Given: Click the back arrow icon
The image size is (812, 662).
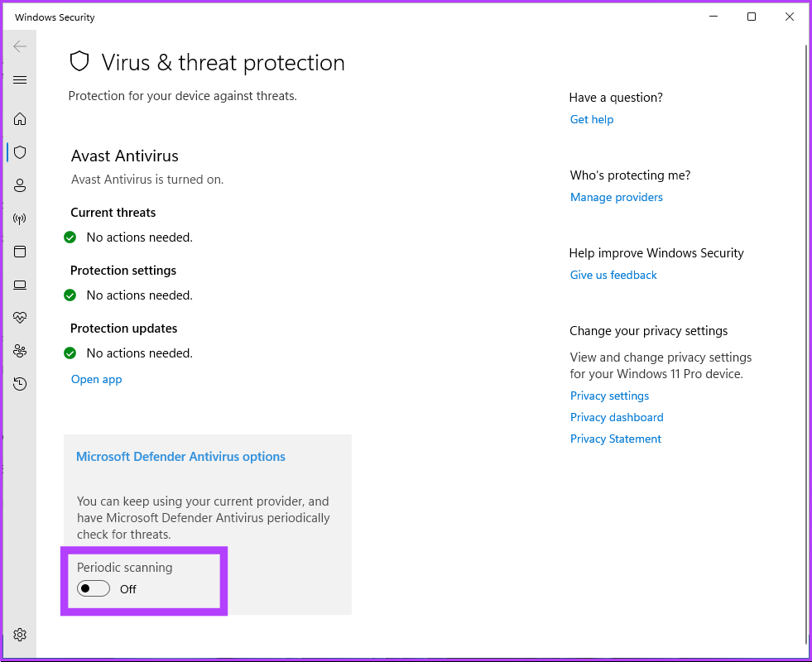Looking at the screenshot, I should coord(20,46).
